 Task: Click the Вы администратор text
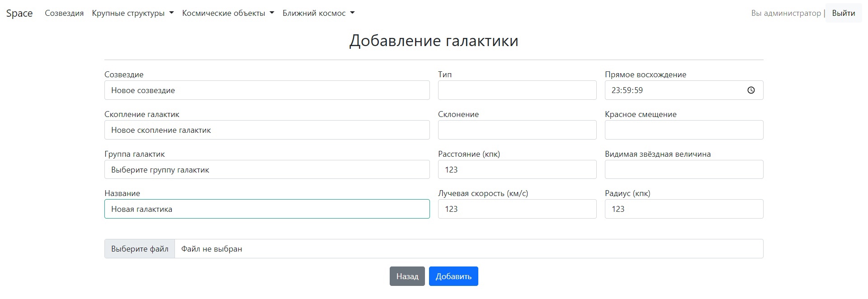click(786, 13)
